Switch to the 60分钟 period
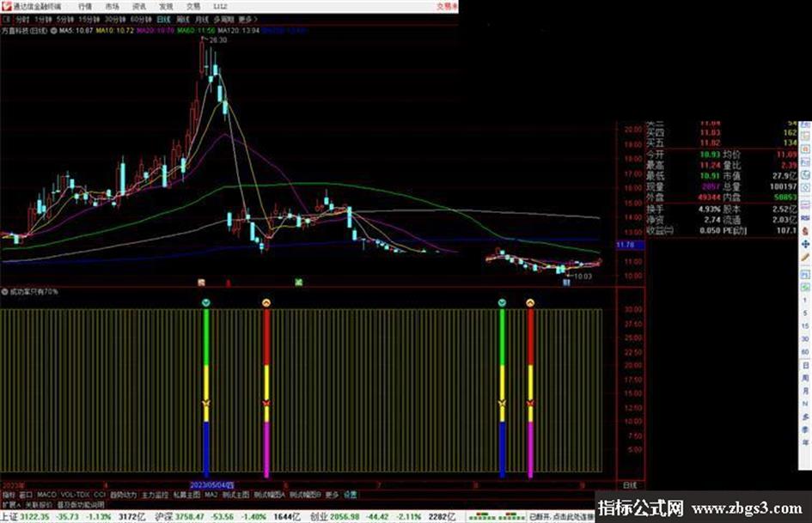The height and width of the screenshot is (523, 812). click(x=141, y=19)
